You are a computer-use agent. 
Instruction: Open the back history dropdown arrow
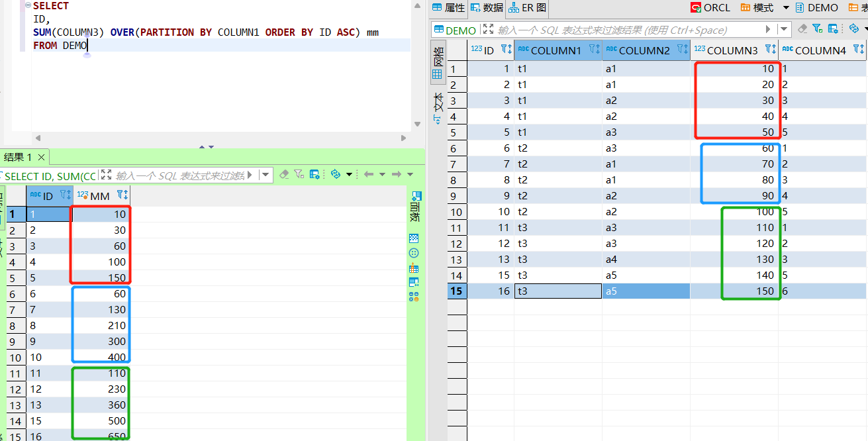pyautogui.click(x=383, y=175)
